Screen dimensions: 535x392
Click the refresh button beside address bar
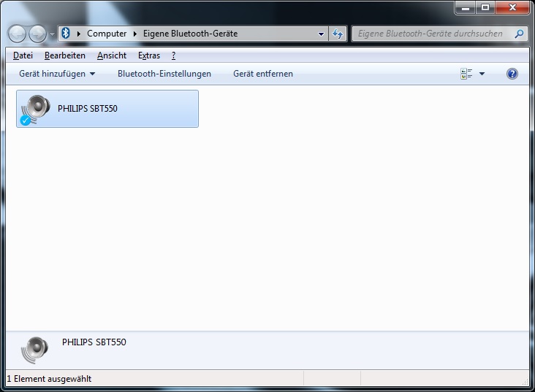pos(338,34)
